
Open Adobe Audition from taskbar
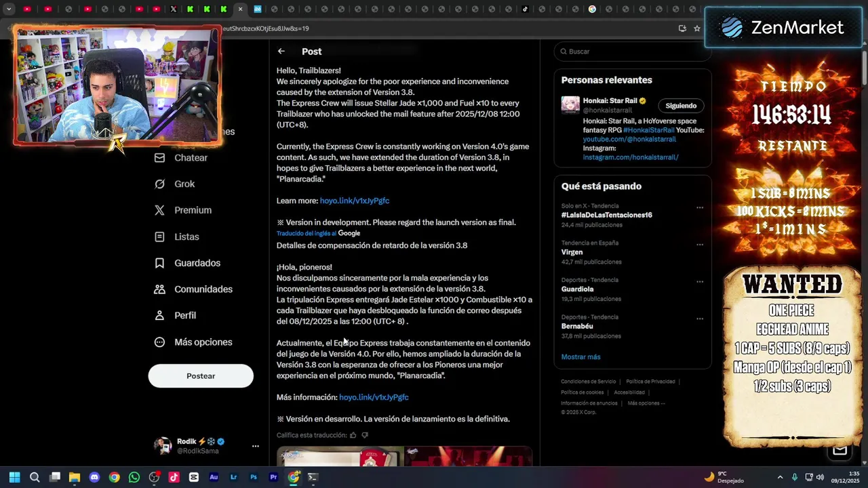click(x=214, y=477)
